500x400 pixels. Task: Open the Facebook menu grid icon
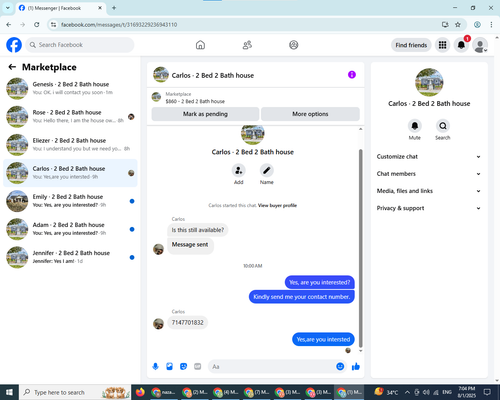point(442,45)
